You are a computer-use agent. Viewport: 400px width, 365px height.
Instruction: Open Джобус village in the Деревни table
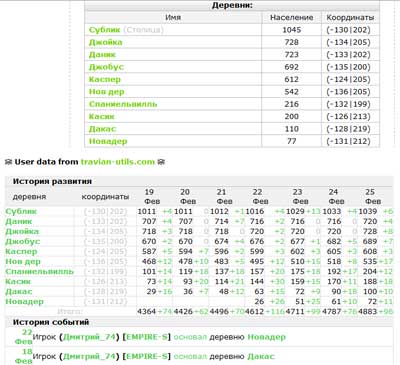[106, 67]
